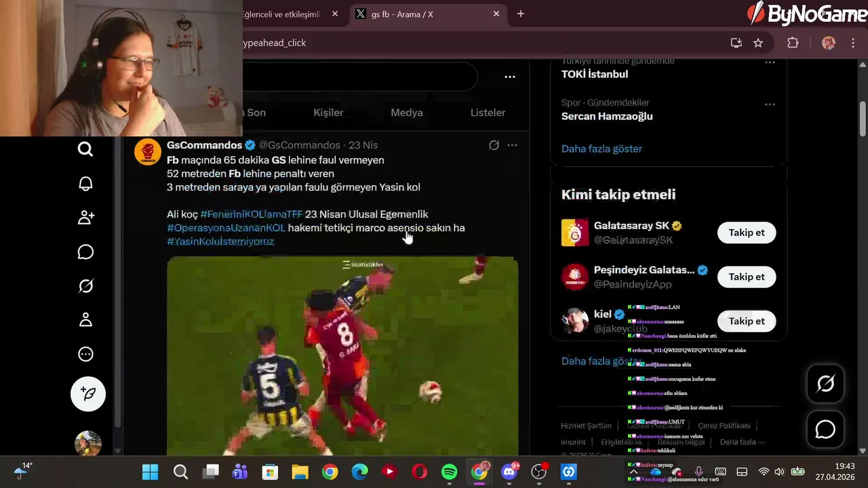868x488 pixels.
Task: Open the kiel suggested account
Action: point(603,314)
